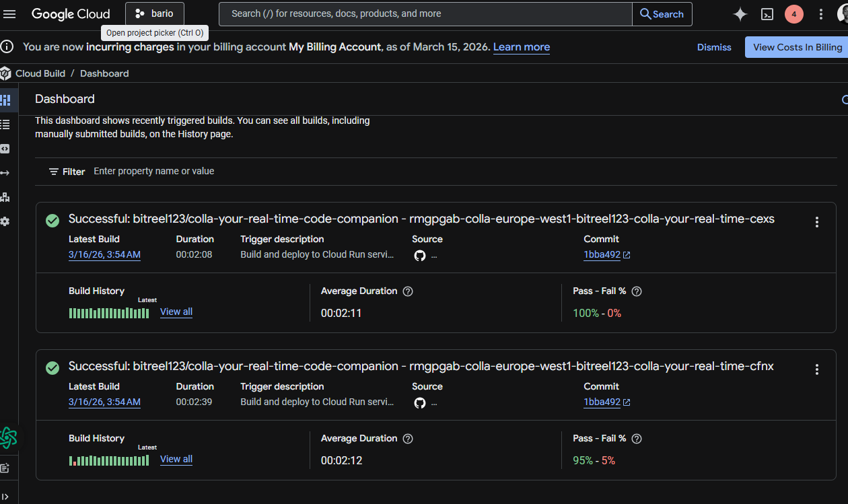This screenshot has width=848, height=504.
Task: Open the user account avatar
Action: click(x=843, y=14)
